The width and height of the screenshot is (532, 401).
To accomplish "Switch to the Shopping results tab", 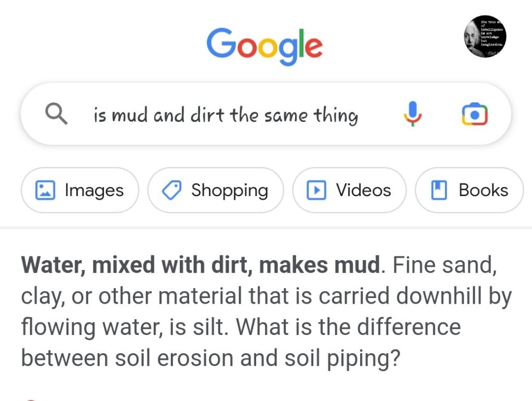I will point(229,190).
